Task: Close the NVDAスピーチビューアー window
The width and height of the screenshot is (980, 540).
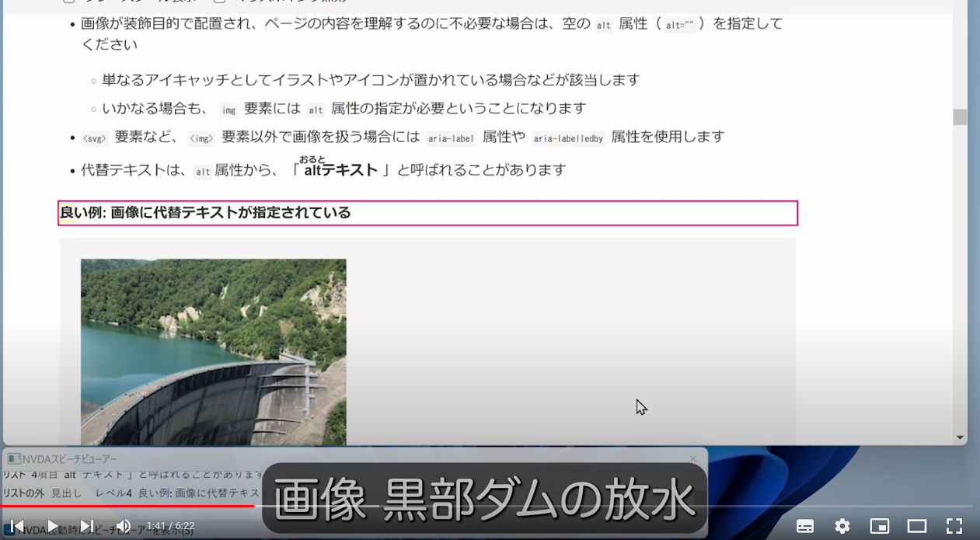Action: pyautogui.click(x=692, y=458)
